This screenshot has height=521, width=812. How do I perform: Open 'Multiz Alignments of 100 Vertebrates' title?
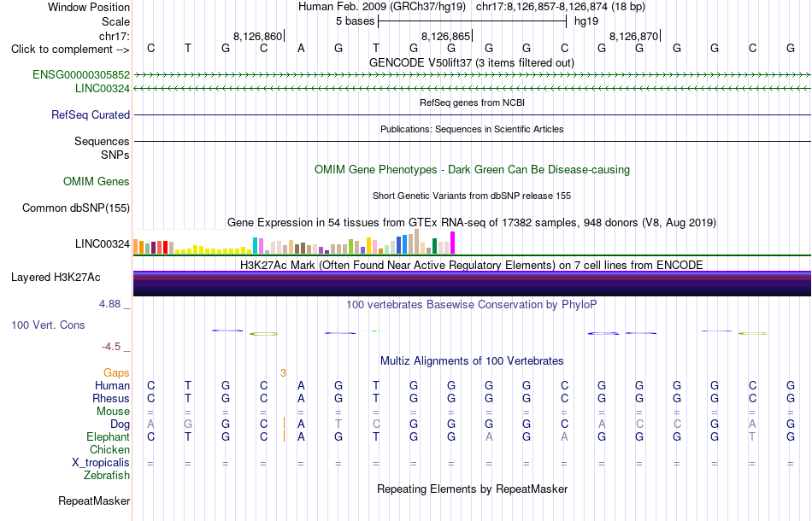[x=472, y=360]
